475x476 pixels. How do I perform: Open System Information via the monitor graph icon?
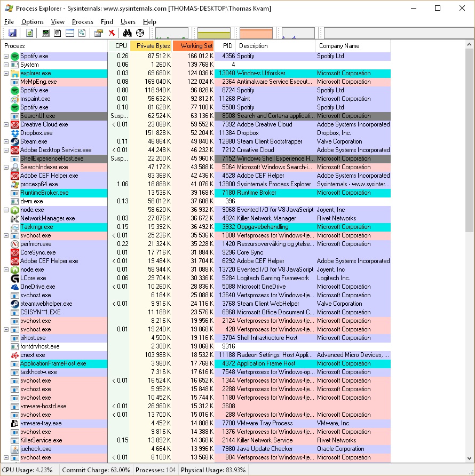click(x=45, y=33)
